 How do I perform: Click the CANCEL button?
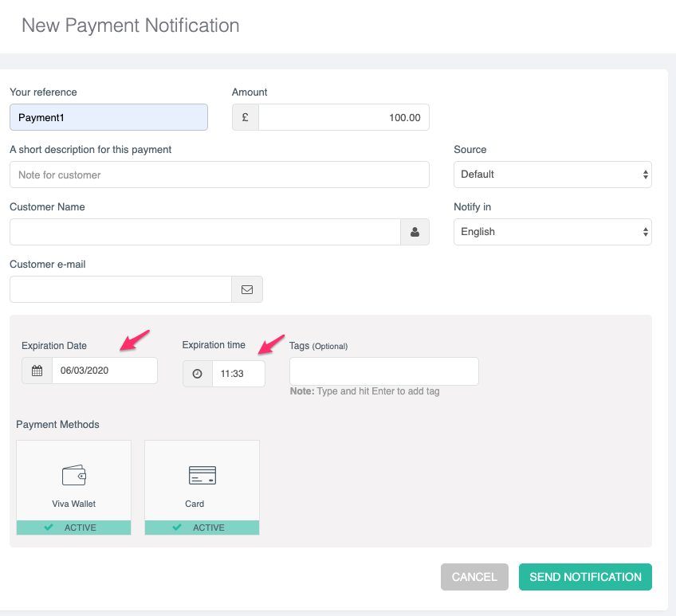point(474,577)
